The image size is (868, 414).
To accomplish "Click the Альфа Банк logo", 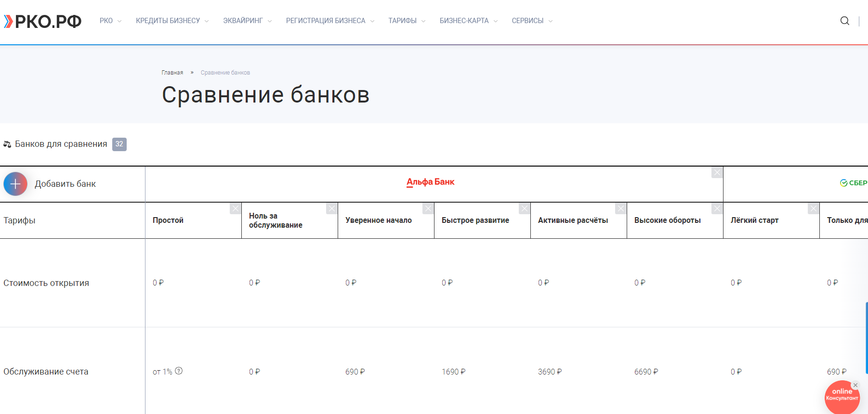I will pos(431,182).
